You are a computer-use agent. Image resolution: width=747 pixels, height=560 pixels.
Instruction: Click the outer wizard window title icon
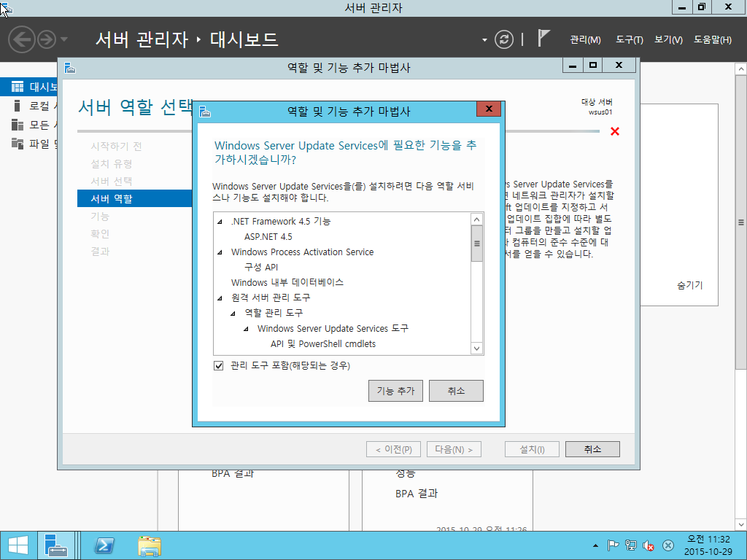click(x=70, y=68)
